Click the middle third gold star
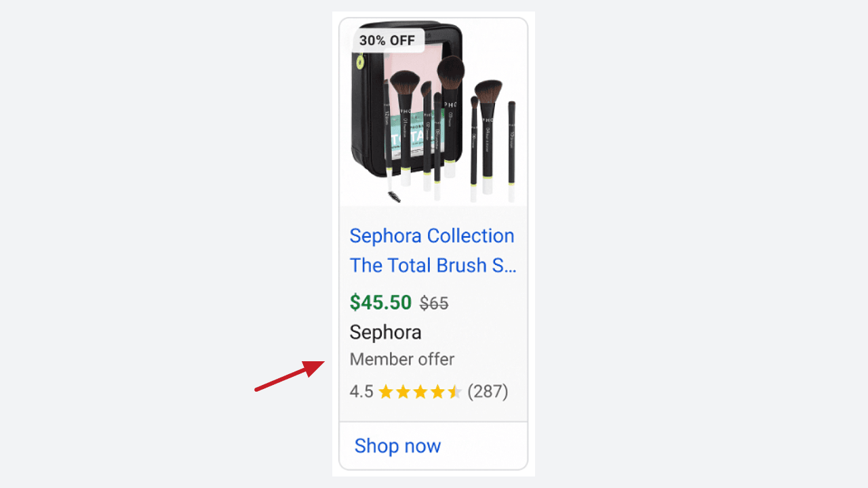Image resolution: width=868 pixels, height=488 pixels. click(x=420, y=392)
